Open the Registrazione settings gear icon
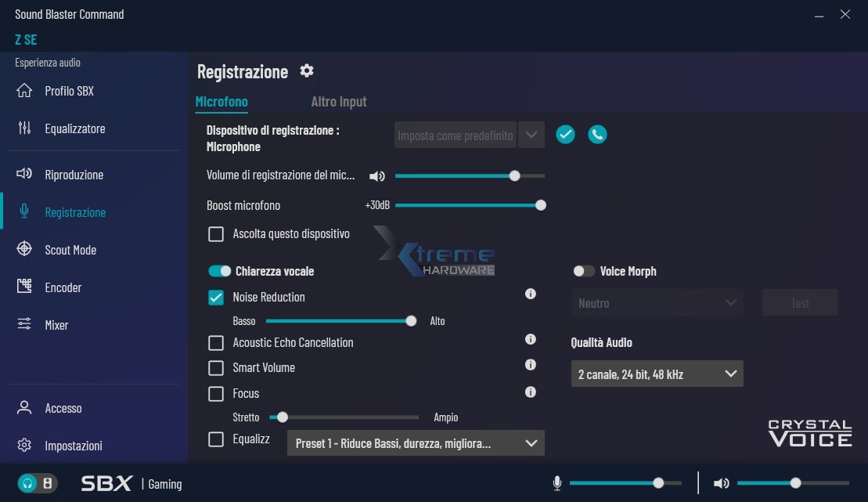 (307, 71)
